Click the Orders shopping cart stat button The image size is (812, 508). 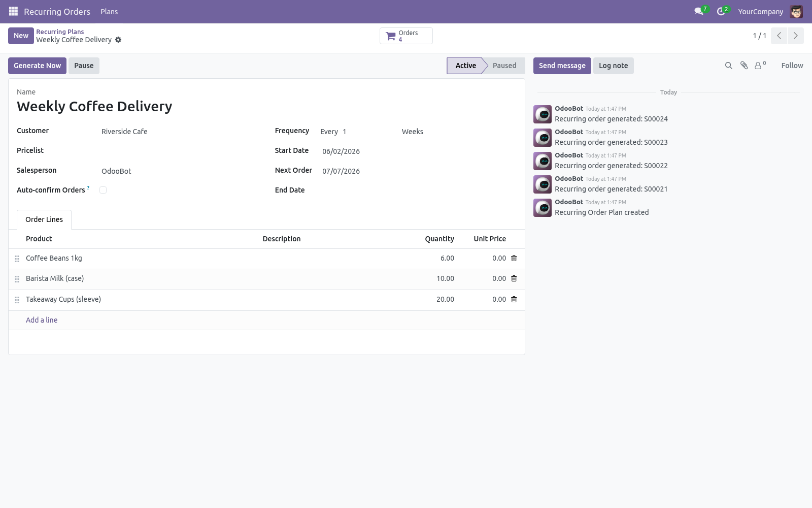406,36
